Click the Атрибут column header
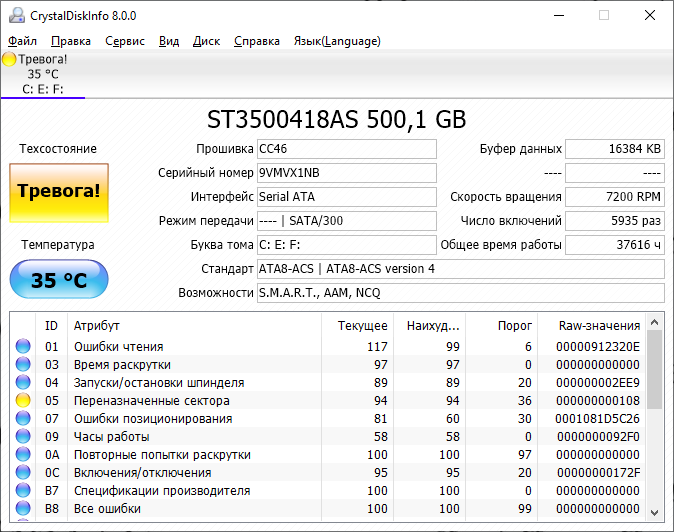Image resolution: width=674 pixels, height=532 pixels. [194, 326]
